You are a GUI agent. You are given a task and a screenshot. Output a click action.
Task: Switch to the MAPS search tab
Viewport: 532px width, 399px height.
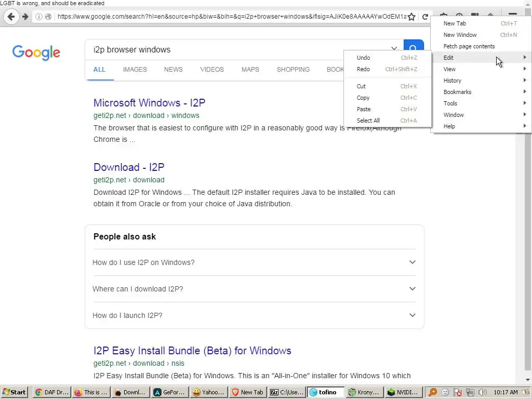(250, 70)
